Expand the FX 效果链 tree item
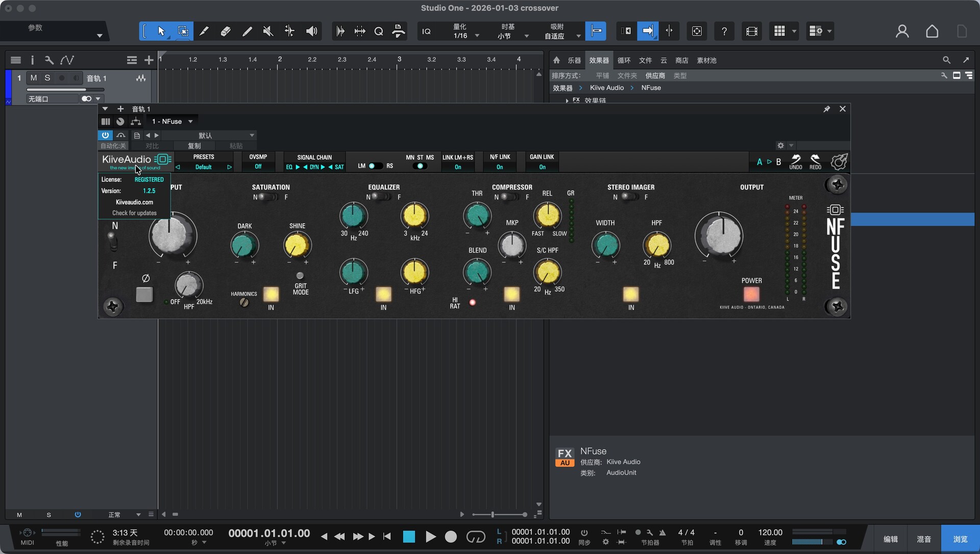The width and height of the screenshot is (980, 554). tap(567, 101)
